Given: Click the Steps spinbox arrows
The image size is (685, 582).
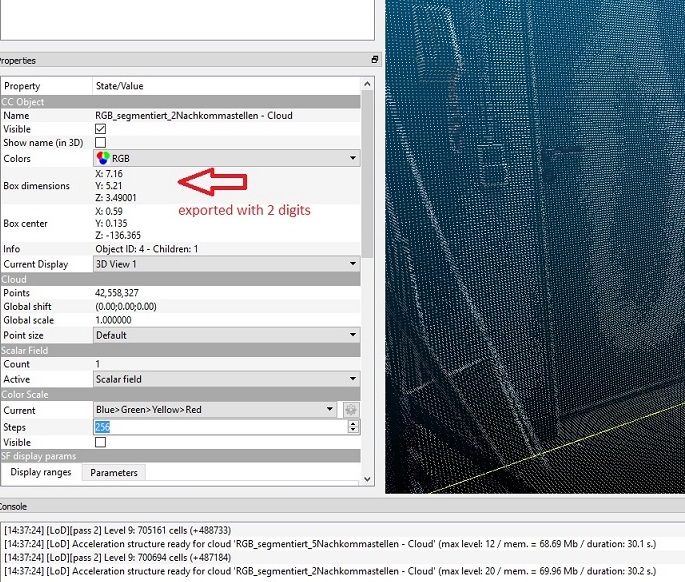Looking at the screenshot, I should tap(352, 427).
